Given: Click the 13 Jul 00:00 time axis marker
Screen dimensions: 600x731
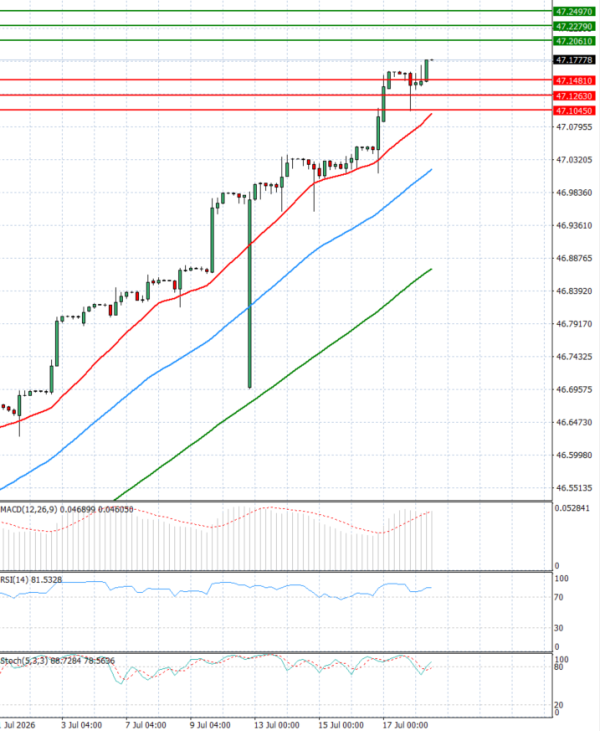Looking at the screenshot, I should [276, 725].
